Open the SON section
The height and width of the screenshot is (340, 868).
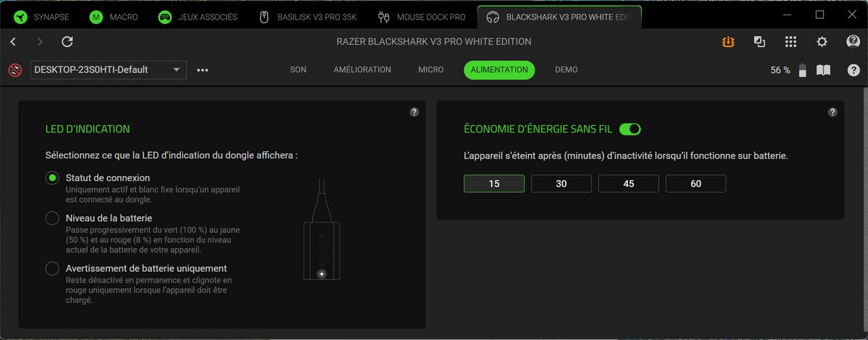point(298,70)
